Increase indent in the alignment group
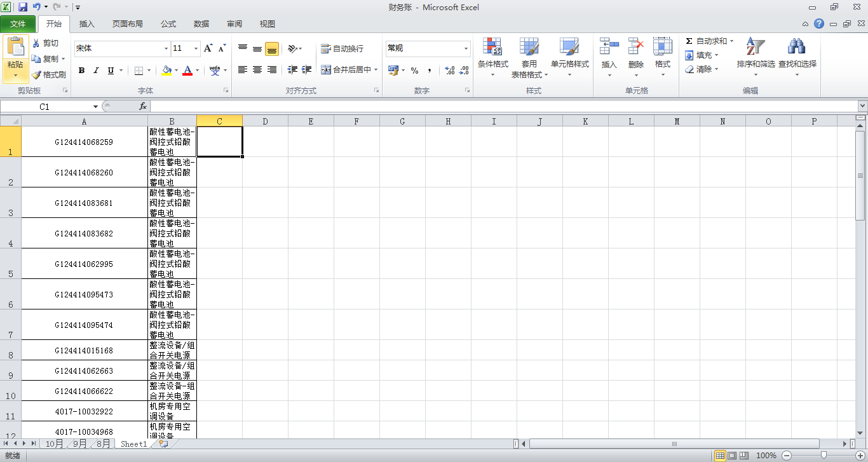The height and width of the screenshot is (462, 868). point(307,70)
